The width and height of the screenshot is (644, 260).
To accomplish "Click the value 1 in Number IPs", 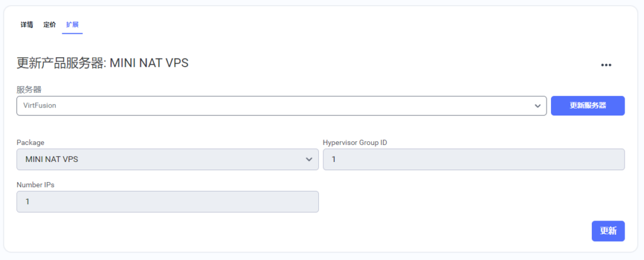I will (28, 202).
